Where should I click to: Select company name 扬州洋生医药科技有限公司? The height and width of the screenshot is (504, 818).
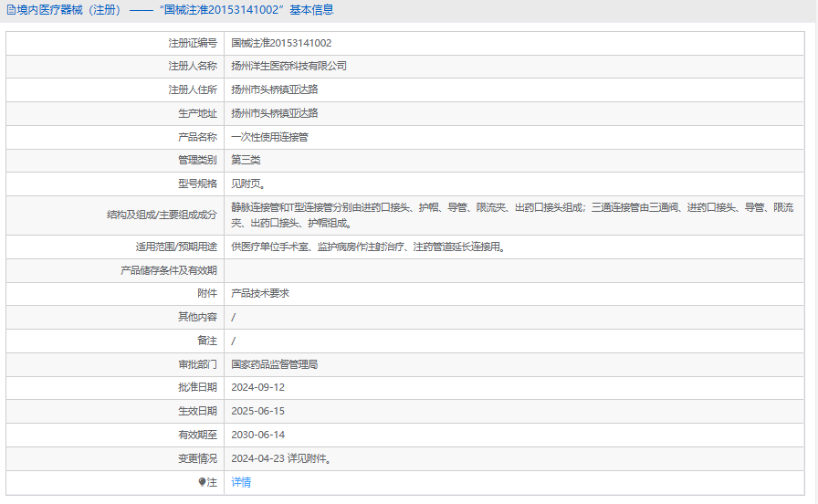(x=289, y=66)
